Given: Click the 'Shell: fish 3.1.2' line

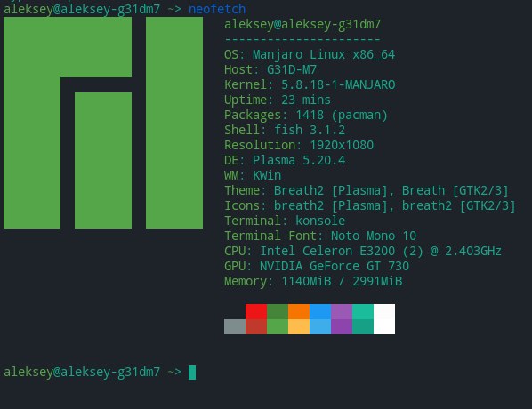Looking at the screenshot, I should coord(285,130).
